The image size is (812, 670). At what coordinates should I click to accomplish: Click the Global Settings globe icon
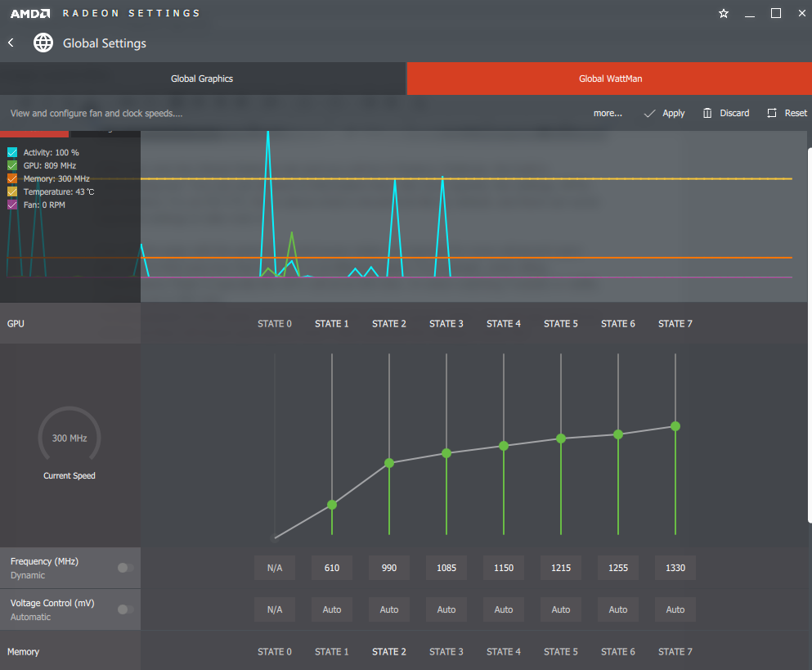[x=43, y=43]
